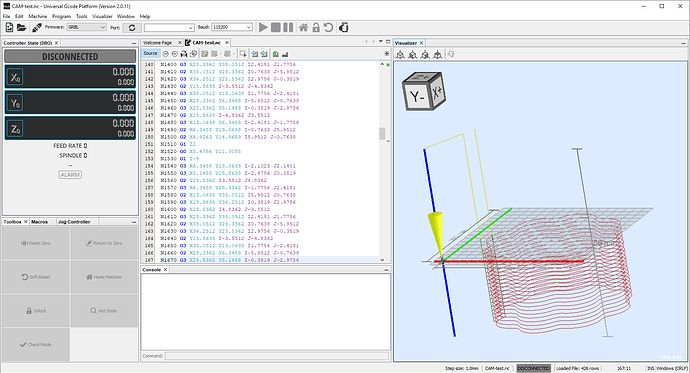Select the CAM-test.nc editor tab
This screenshot has width=690, height=373.
click(x=206, y=43)
